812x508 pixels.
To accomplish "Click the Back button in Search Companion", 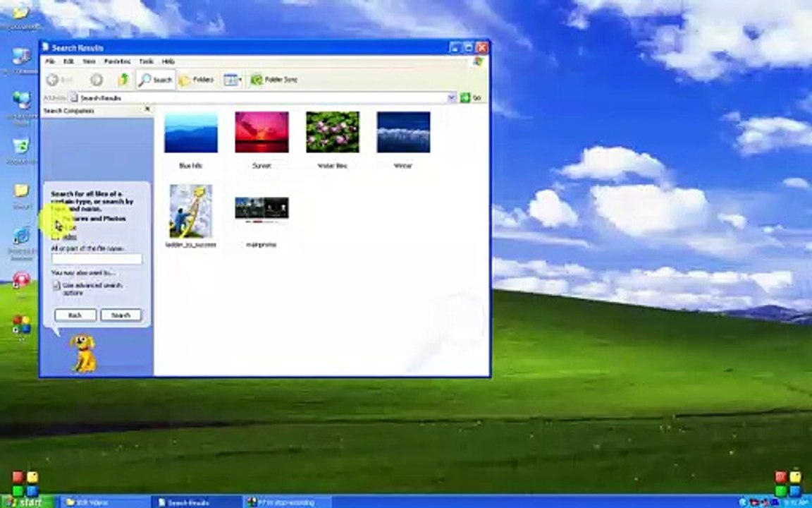I will (75, 315).
